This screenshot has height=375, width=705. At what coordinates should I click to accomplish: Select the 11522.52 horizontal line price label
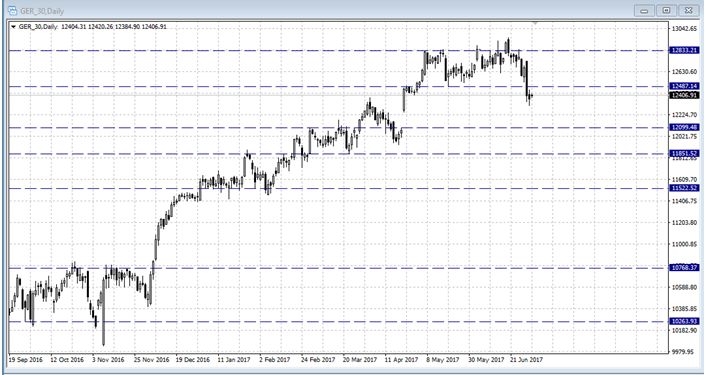pyautogui.click(x=684, y=188)
